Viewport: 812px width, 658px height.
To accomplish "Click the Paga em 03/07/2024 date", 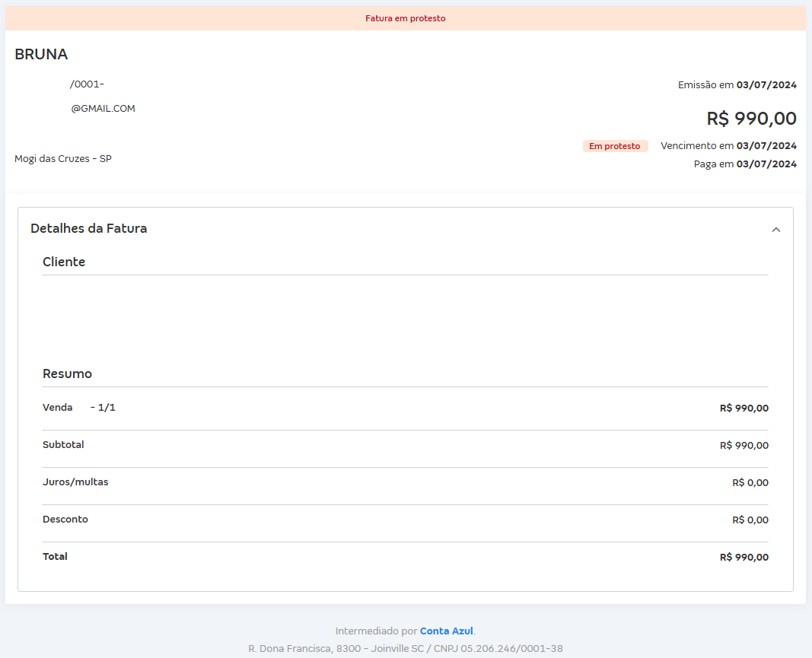I will click(745, 164).
